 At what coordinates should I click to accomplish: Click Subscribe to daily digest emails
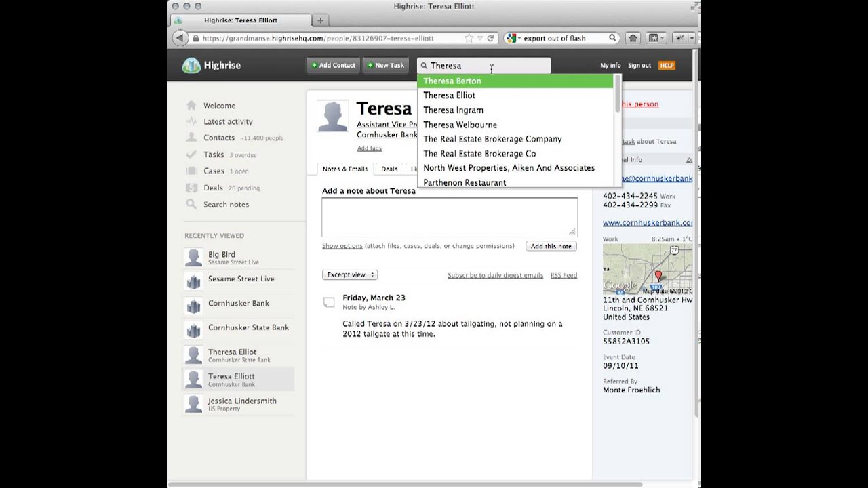click(x=496, y=275)
